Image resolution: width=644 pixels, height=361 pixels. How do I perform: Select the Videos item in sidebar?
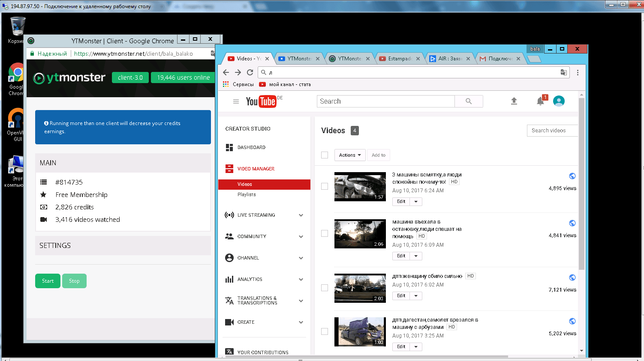(264, 184)
